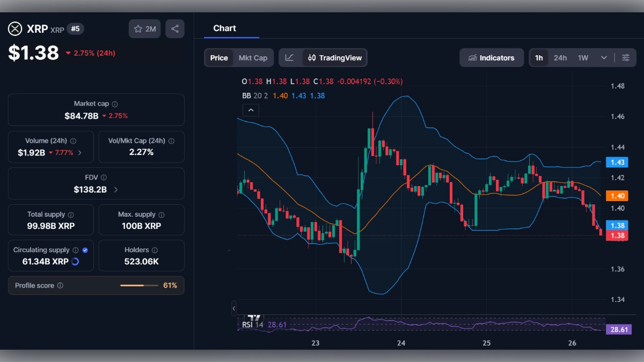
Task: Toggle the Price display mode
Action: pos(218,57)
